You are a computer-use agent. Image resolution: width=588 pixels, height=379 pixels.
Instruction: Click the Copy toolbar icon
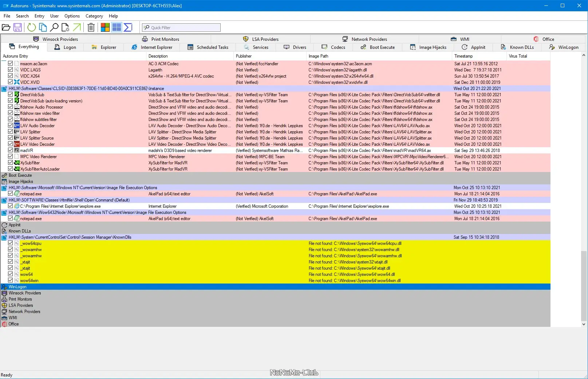(43, 27)
